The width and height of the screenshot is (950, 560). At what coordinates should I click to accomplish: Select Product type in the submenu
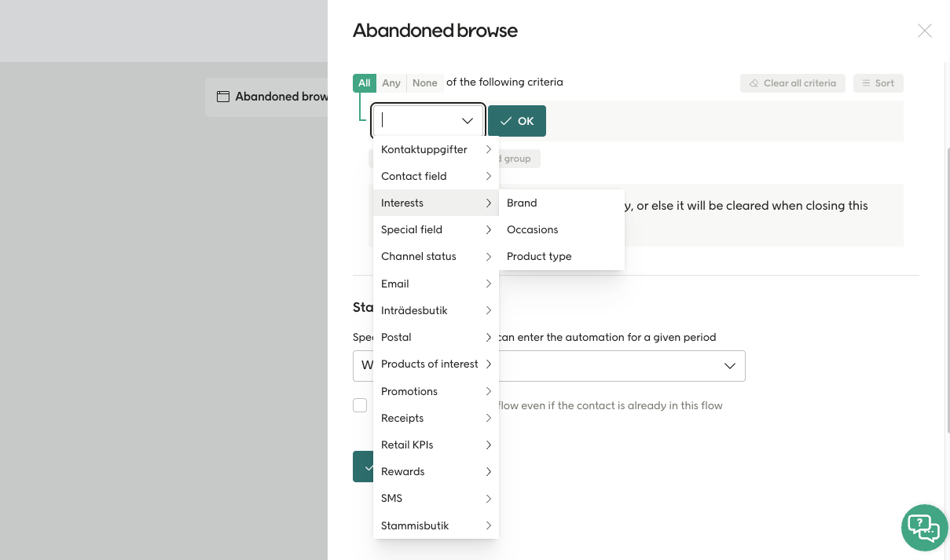(x=539, y=256)
